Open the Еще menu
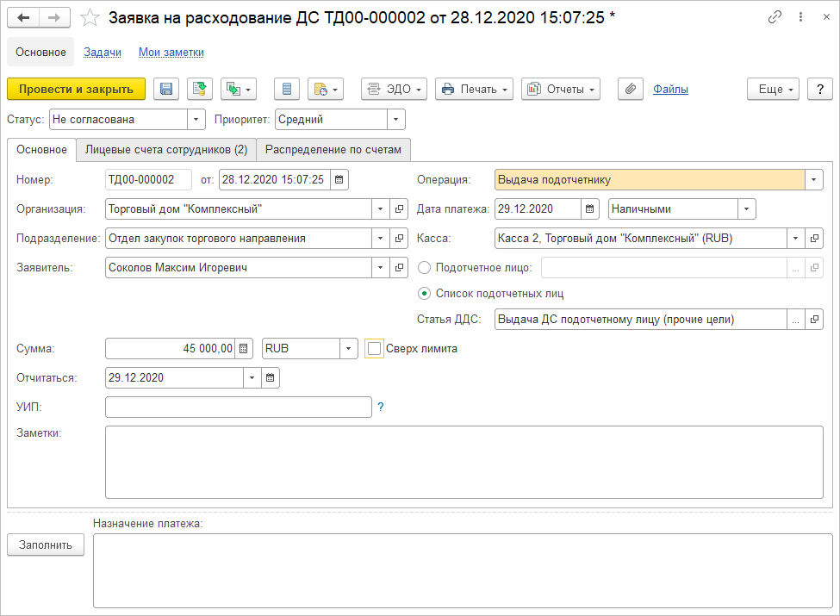The width and height of the screenshot is (840, 616). pyautogui.click(x=773, y=89)
